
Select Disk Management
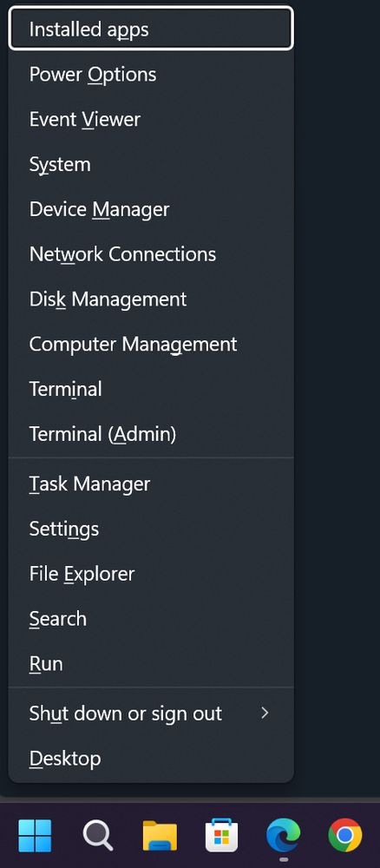pos(151,299)
